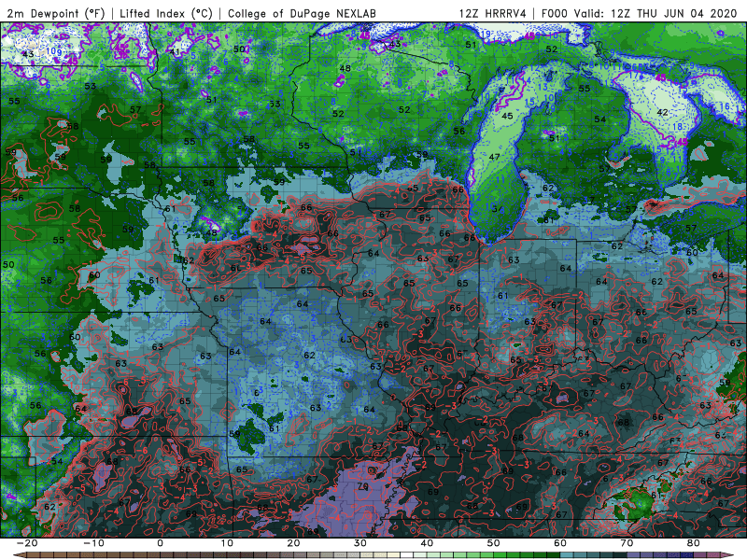Select the "College of DuPage NEXLAB" header text

[302, 13]
